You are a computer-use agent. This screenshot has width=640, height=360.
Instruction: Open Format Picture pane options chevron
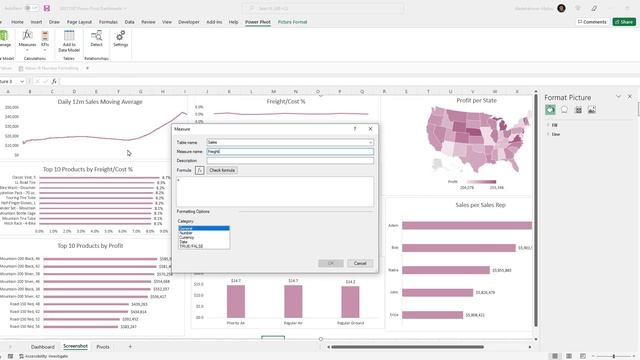point(618,97)
